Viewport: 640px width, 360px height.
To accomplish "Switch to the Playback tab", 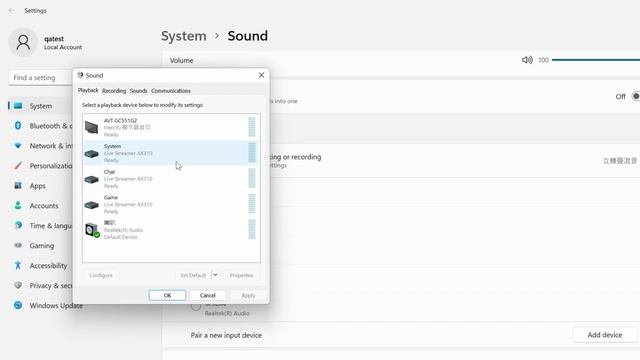I will [x=88, y=90].
